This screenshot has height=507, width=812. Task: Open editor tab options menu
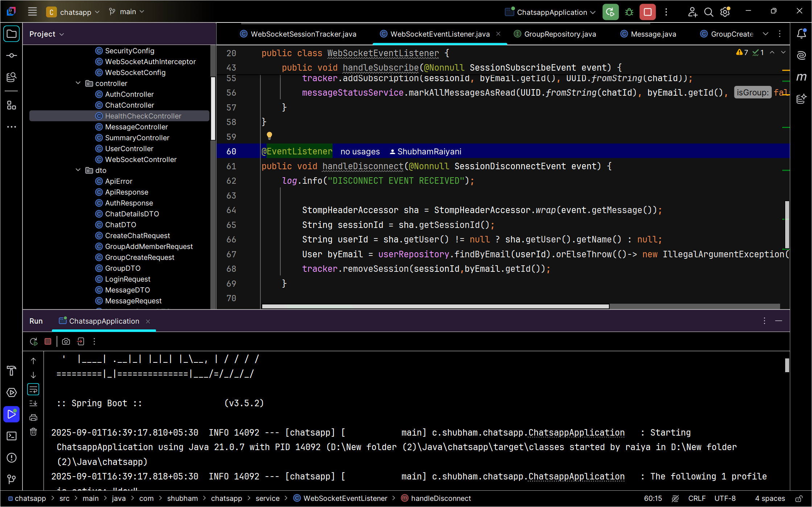pos(780,34)
